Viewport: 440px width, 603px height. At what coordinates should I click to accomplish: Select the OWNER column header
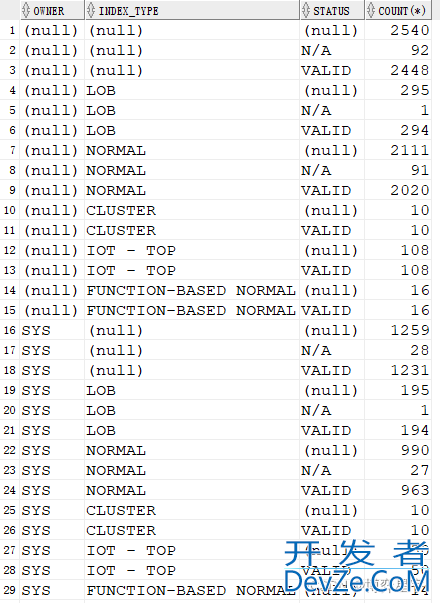pyautogui.click(x=52, y=10)
